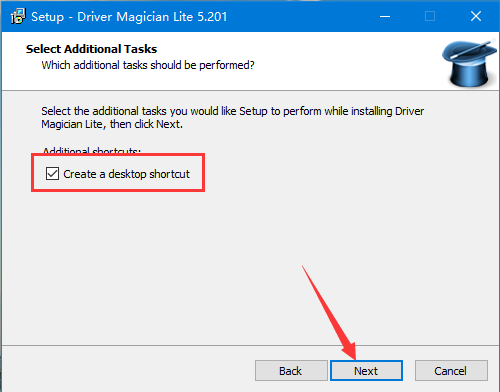Image resolution: width=500 pixels, height=392 pixels.
Task: Close the setup wizard with the X
Action: (x=476, y=16)
